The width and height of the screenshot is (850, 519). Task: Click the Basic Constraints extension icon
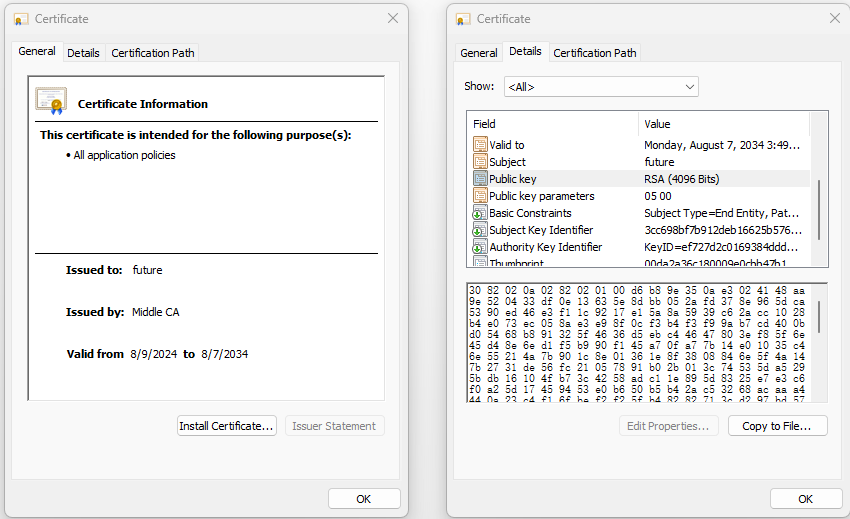point(480,213)
